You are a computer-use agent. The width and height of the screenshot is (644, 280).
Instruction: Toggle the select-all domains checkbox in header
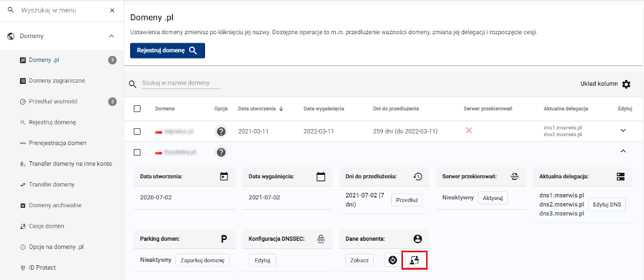click(x=137, y=108)
